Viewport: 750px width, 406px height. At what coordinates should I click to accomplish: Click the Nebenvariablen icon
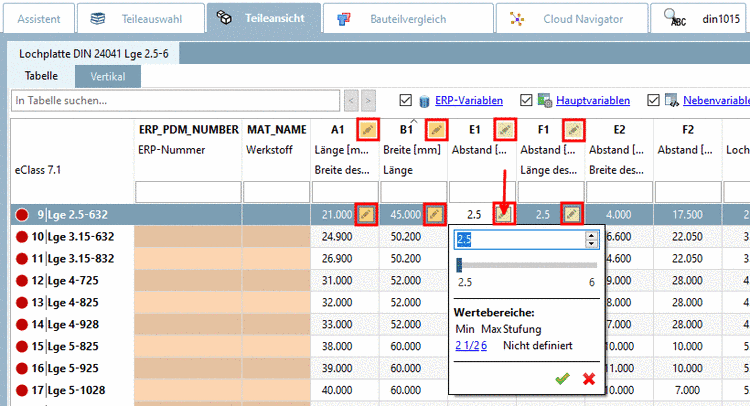672,100
